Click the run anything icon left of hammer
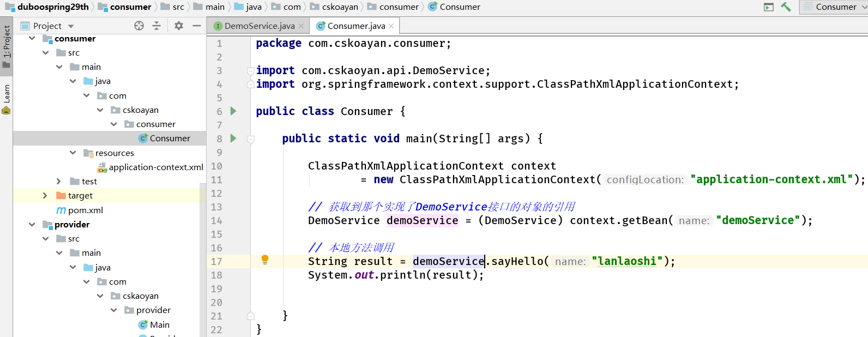The image size is (868, 337). coord(769,7)
